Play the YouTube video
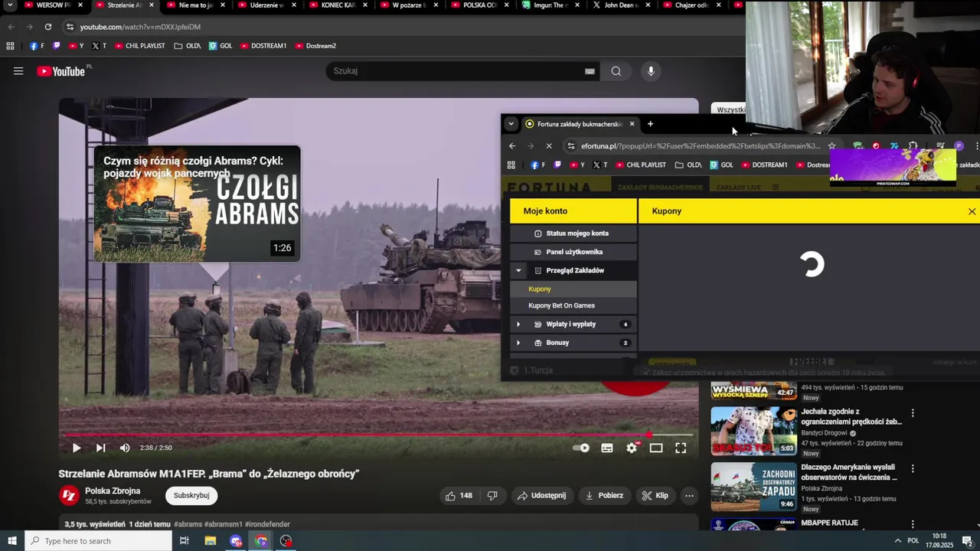 point(76,448)
